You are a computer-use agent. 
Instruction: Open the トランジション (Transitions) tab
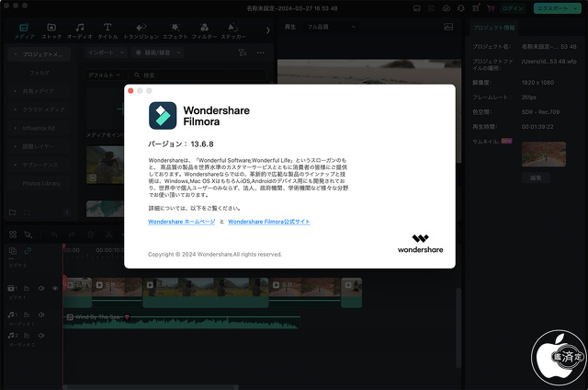[x=141, y=31]
